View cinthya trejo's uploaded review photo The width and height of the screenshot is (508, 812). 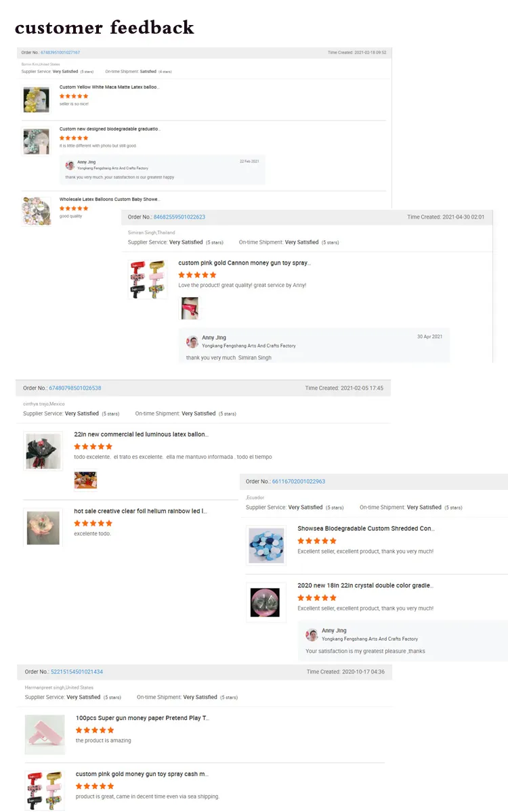click(x=85, y=481)
